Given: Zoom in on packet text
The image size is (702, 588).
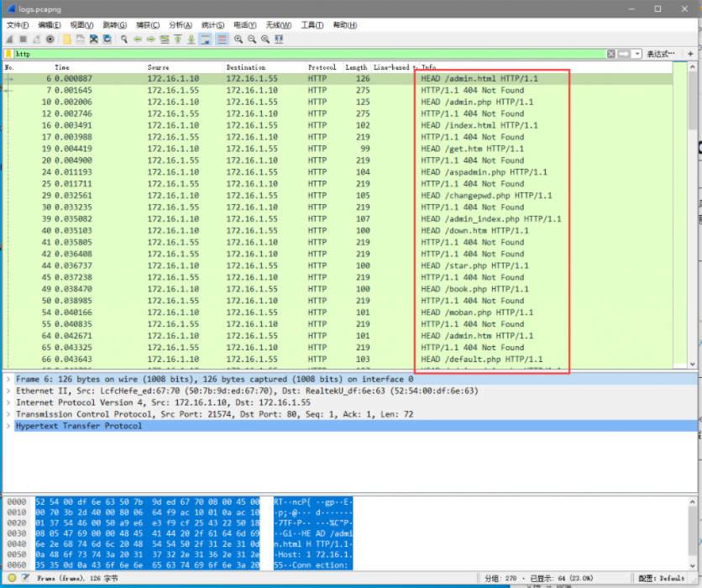Looking at the screenshot, I should (238, 39).
